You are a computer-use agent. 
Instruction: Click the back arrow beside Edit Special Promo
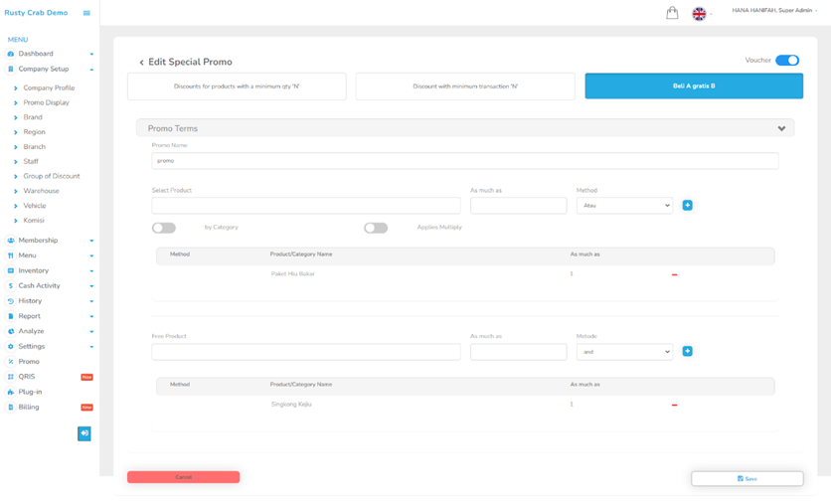[x=141, y=63]
